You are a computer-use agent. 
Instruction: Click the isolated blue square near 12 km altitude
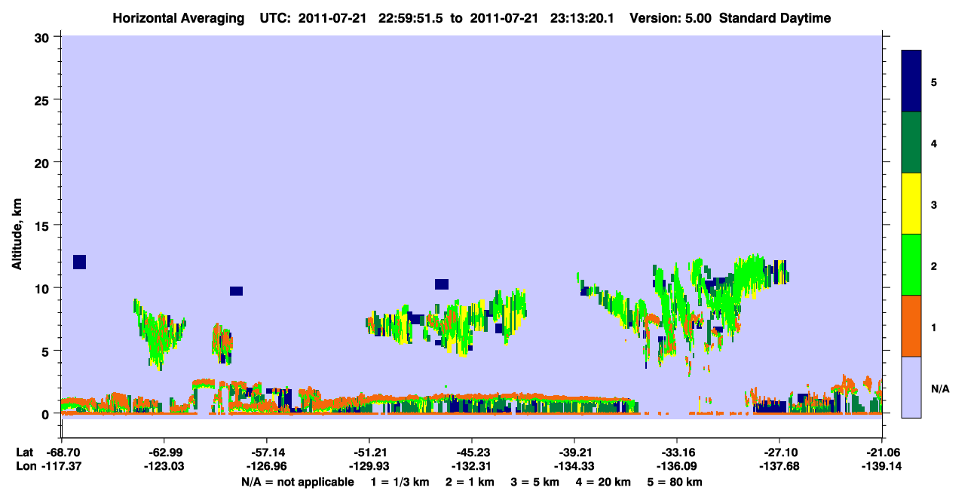pos(79,262)
